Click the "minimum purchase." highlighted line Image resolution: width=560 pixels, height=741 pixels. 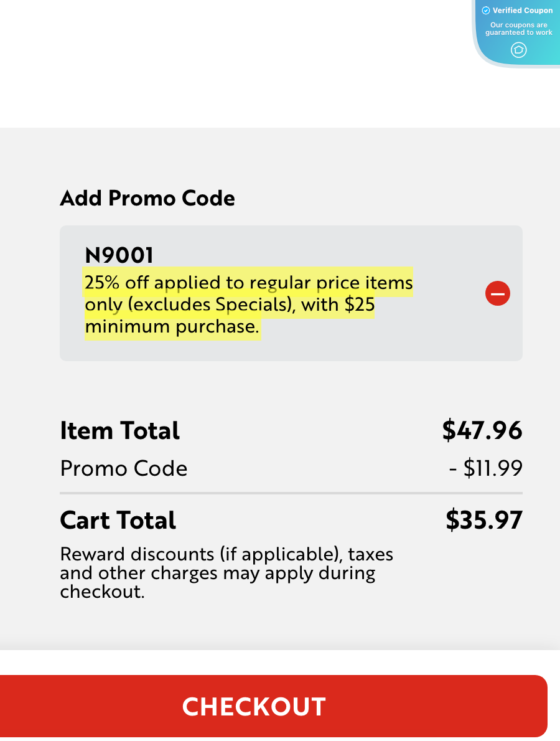click(x=172, y=327)
